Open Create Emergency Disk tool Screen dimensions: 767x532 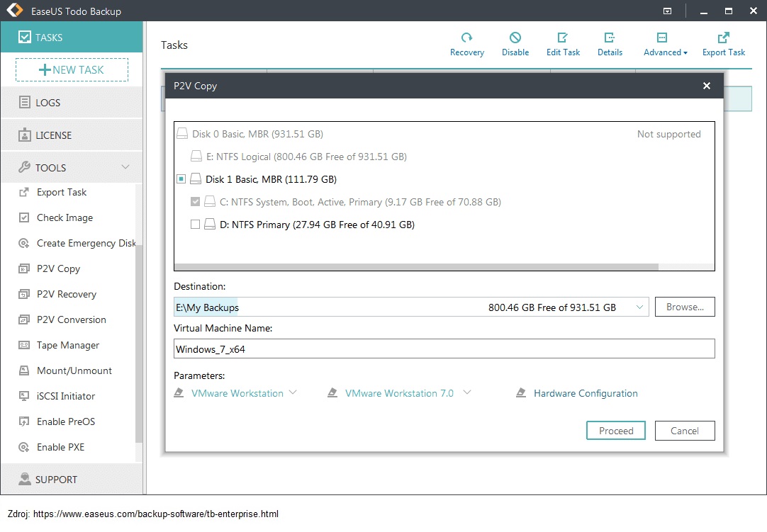point(86,244)
